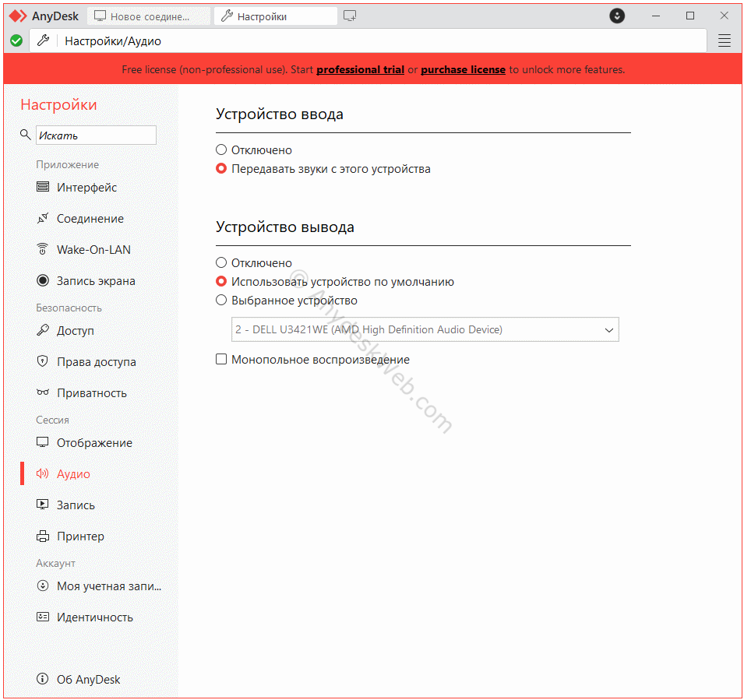Open Соединение settings section
This screenshot has width=744, height=700.
[x=90, y=219]
